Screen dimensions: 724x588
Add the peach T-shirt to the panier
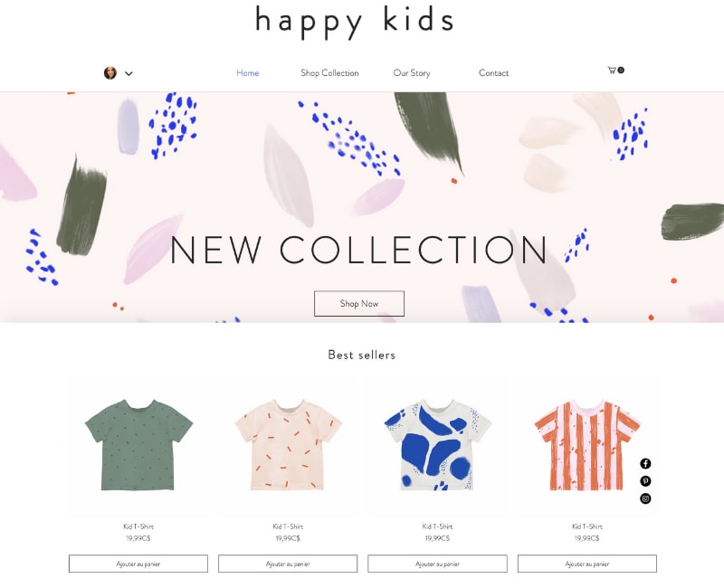pyautogui.click(x=289, y=563)
